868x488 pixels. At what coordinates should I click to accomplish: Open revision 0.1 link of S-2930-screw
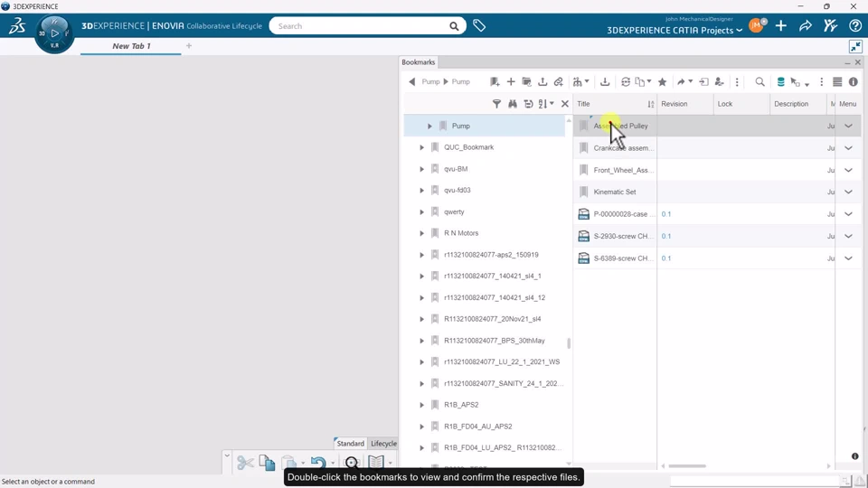tap(666, 236)
